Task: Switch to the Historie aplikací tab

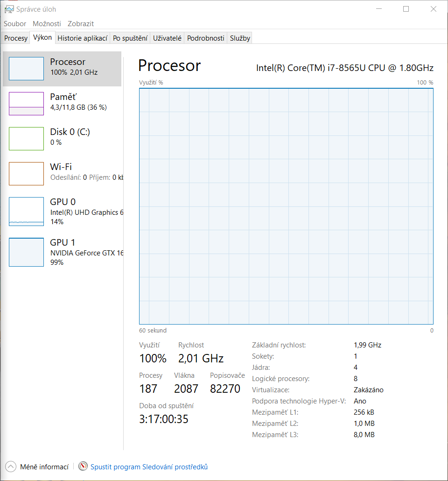Action: pos(83,38)
